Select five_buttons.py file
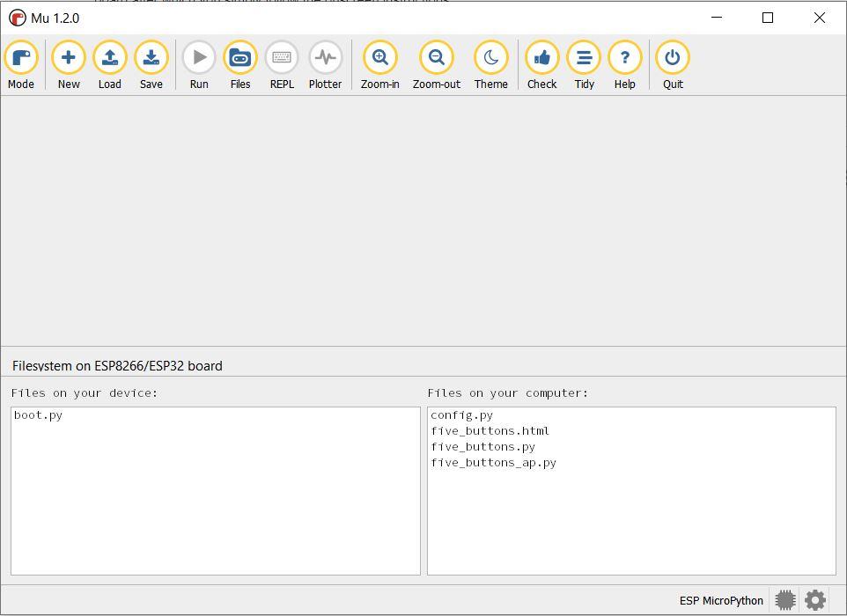This screenshot has width=847, height=616. (x=482, y=447)
